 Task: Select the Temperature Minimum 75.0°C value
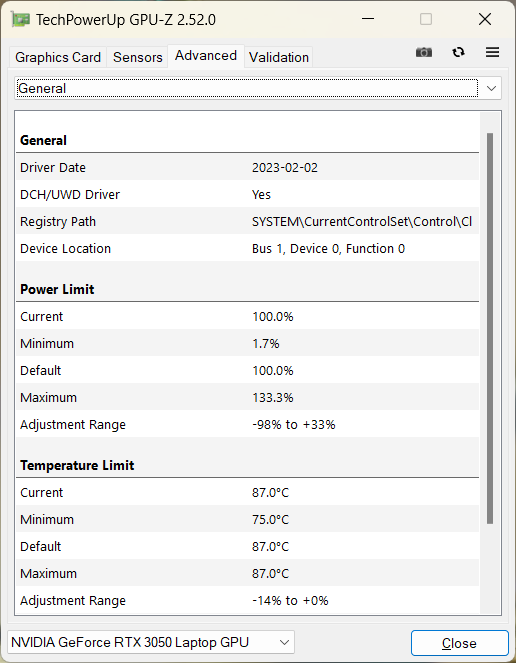pos(270,519)
